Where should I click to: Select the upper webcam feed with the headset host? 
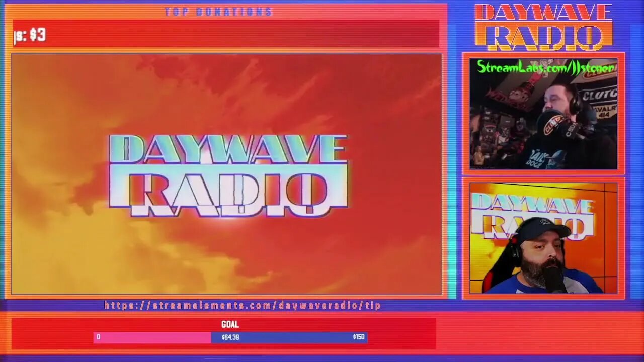[x=543, y=114]
